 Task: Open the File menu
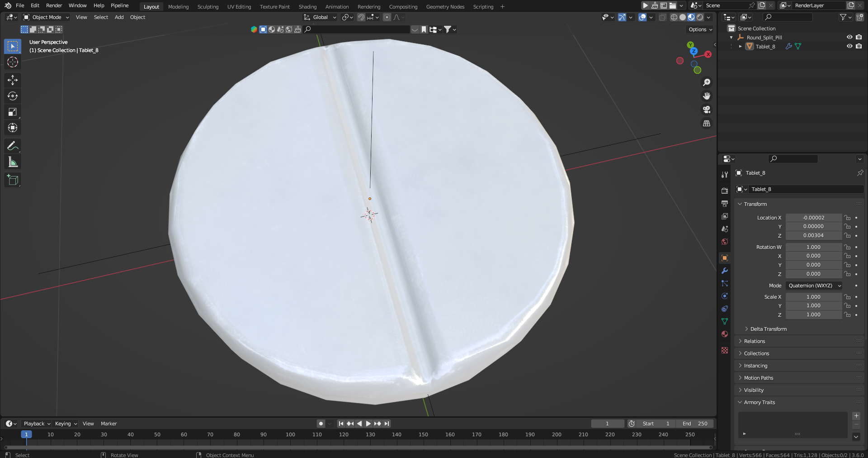(20, 5)
